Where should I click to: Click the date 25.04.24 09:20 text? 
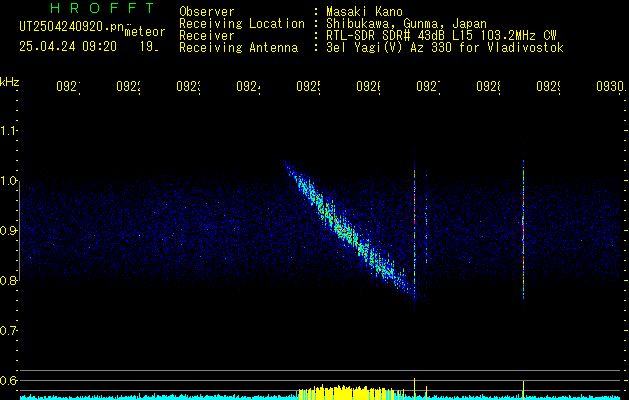click(x=68, y=47)
